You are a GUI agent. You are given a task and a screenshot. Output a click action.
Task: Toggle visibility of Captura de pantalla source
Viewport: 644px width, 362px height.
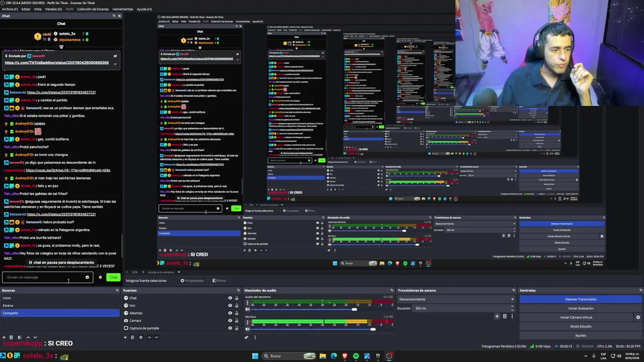pyautogui.click(x=230, y=328)
